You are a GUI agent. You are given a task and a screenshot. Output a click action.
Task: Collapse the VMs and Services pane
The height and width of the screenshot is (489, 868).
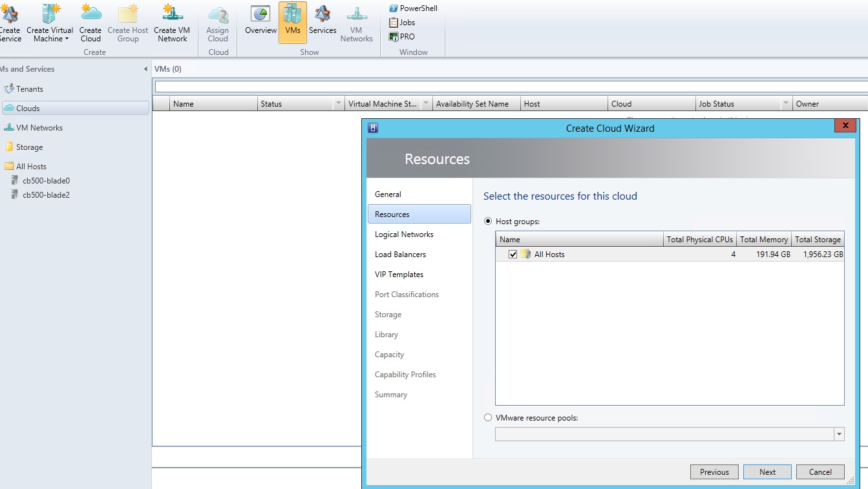click(x=145, y=69)
